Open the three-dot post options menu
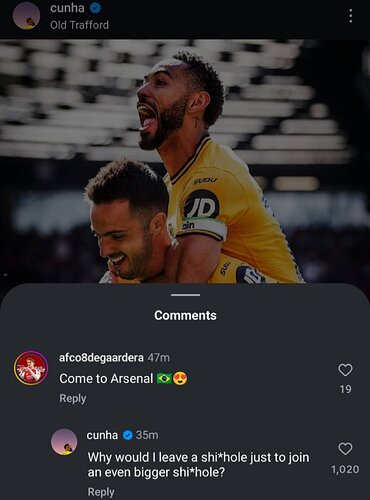The image size is (370, 500). pos(350,16)
